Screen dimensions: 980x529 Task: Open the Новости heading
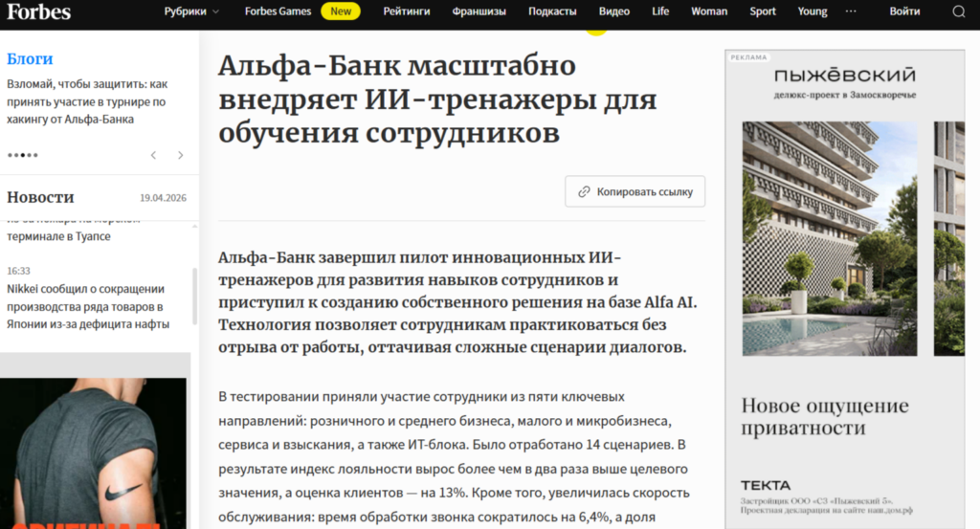tap(40, 197)
